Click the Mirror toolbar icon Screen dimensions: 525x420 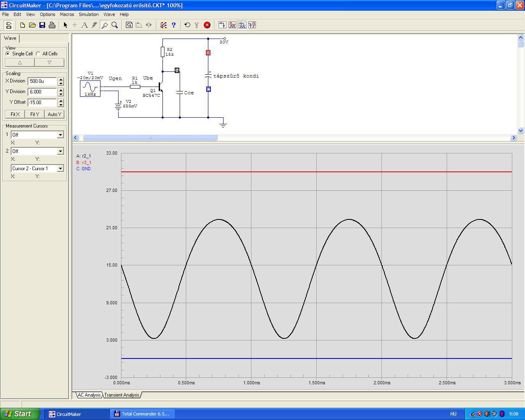click(149, 25)
